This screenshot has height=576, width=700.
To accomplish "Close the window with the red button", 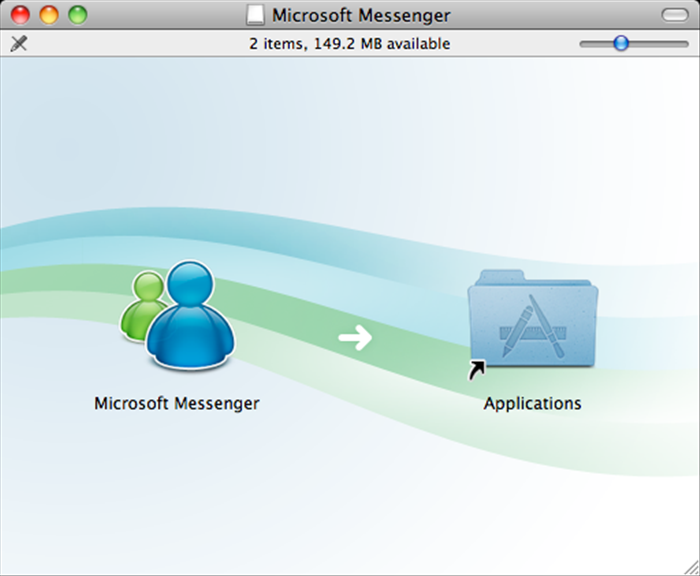I will pos(20,15).
